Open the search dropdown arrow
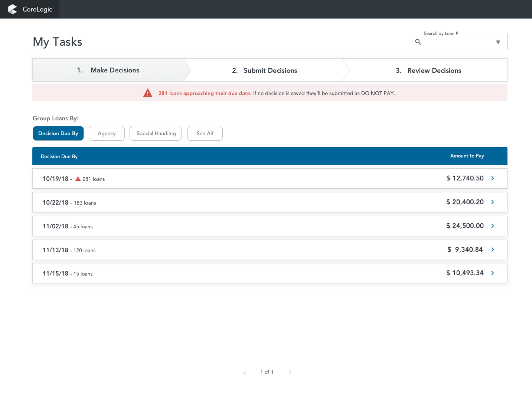 pyautogui.click(x=498, y=42)
